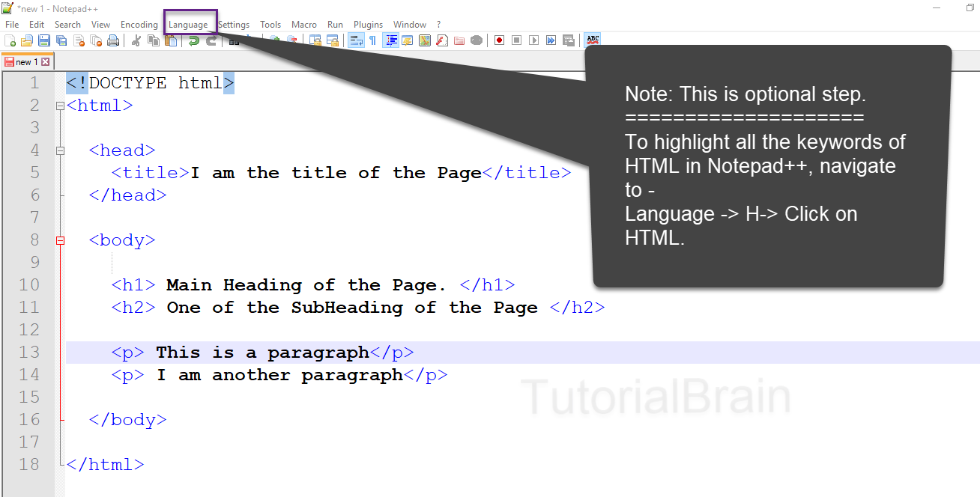This screenshot has height=497, width=980.
Task: Click the Copy toolbar icon
Action: click(x=153, y=40)
